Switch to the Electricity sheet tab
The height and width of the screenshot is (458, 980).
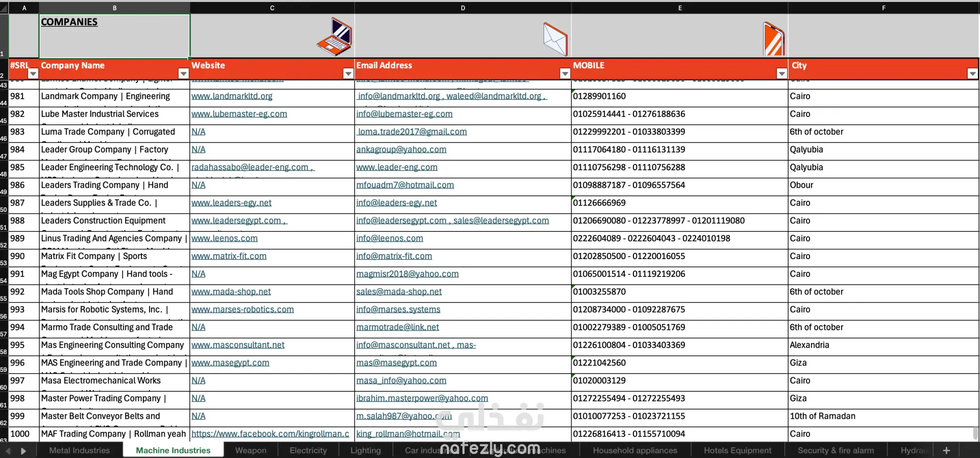click(308, 450)
